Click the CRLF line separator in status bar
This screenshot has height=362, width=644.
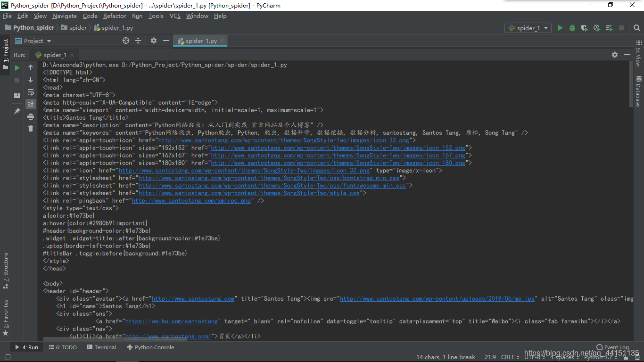(511, 357)
